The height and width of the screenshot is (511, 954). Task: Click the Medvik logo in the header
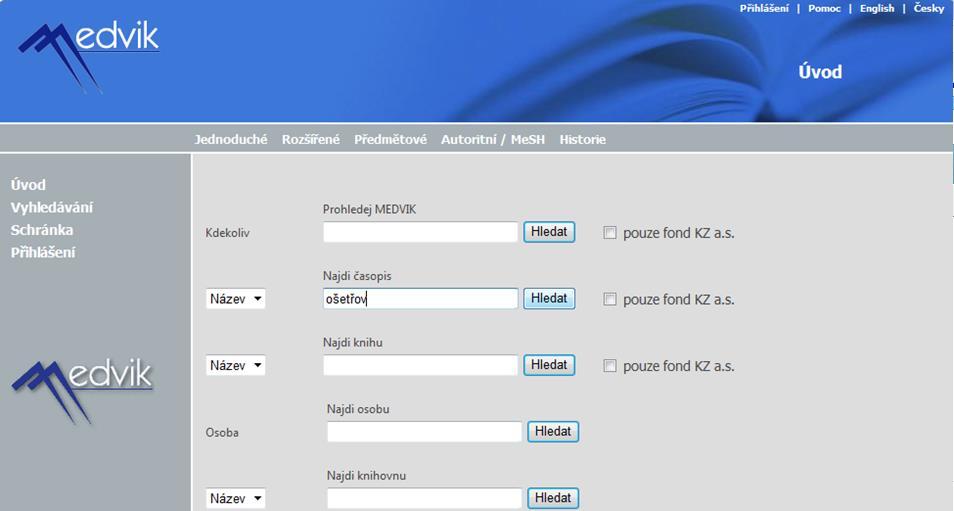click(x=89, y=57)
